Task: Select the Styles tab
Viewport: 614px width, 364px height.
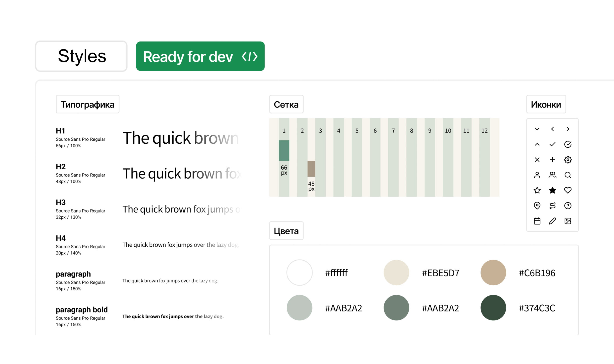Action: (81, 56)
